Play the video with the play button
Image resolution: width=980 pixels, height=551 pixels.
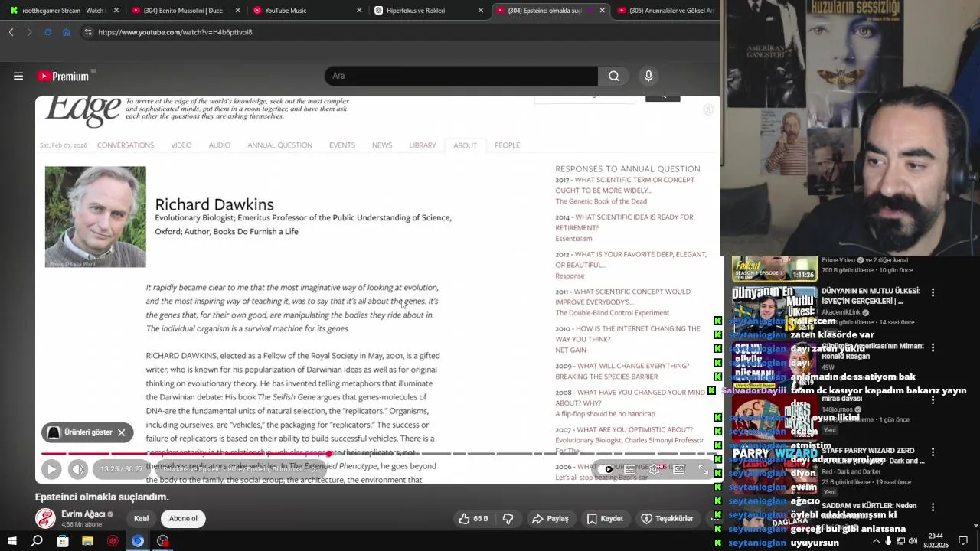(x=51, y=469)
